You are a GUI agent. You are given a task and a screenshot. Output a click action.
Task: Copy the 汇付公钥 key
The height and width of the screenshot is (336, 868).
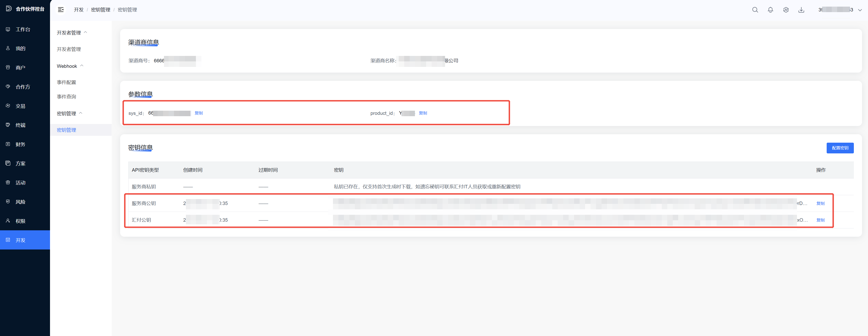pyautogui.click(x=820, y=220)
